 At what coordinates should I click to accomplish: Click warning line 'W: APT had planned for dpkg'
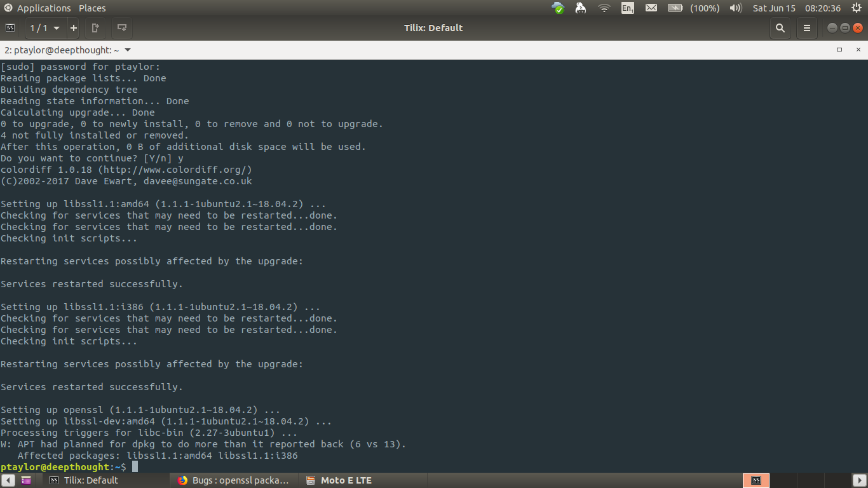[x=203, y=444]
